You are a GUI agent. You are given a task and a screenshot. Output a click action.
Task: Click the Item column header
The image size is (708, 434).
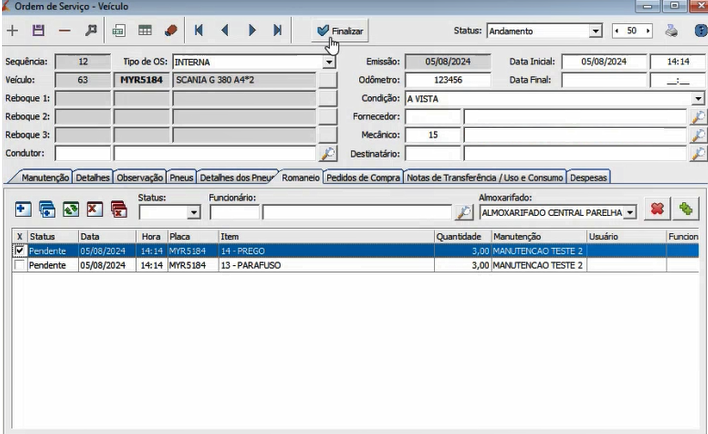coord(326,237)
